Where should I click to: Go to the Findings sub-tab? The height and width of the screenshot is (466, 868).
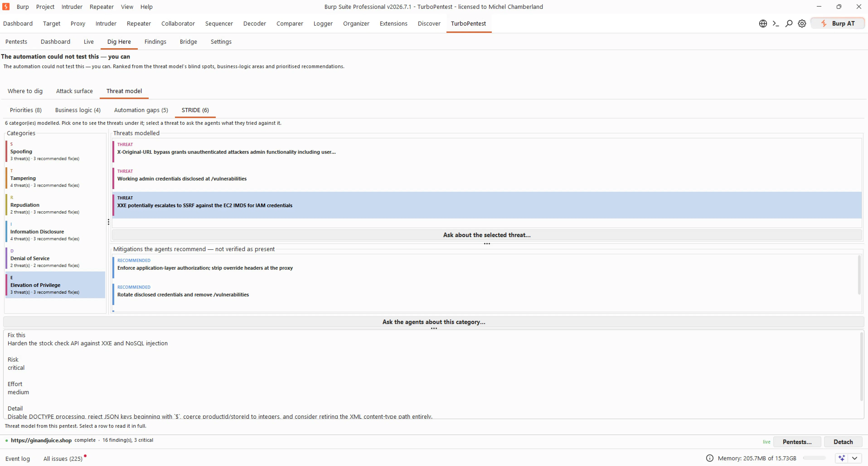[155, 42]
